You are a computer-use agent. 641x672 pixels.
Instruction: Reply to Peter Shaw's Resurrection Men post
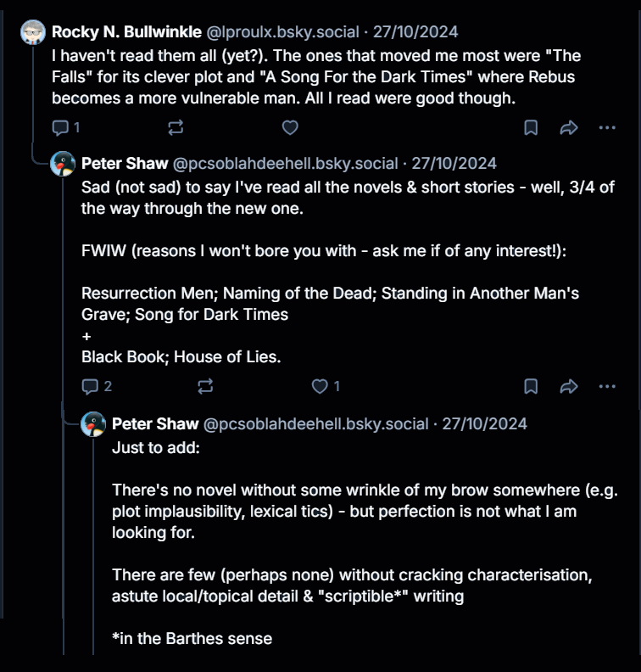tap(90, 387)
